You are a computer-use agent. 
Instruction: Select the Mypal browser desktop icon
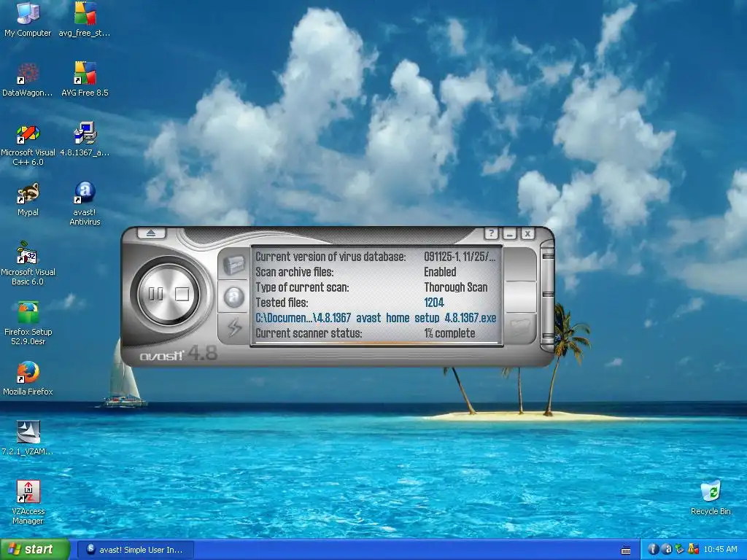(28, 199)
